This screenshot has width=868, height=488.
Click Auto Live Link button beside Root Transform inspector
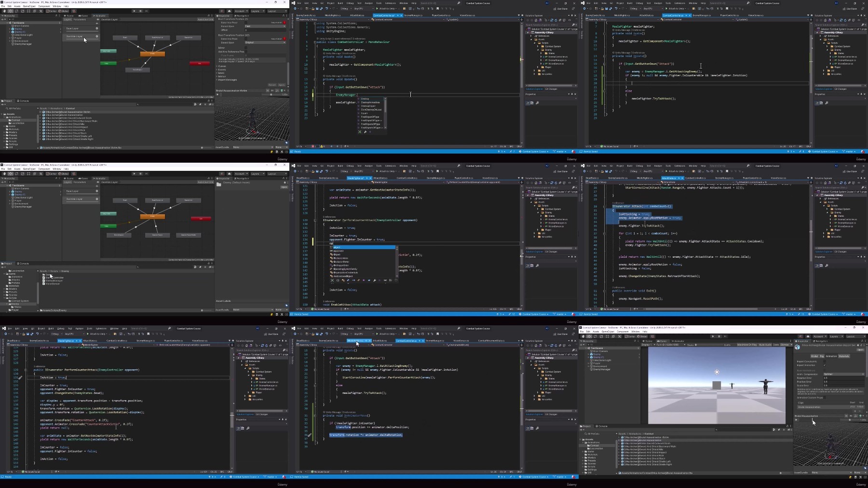pyautogui.click(x=206, y=19)
